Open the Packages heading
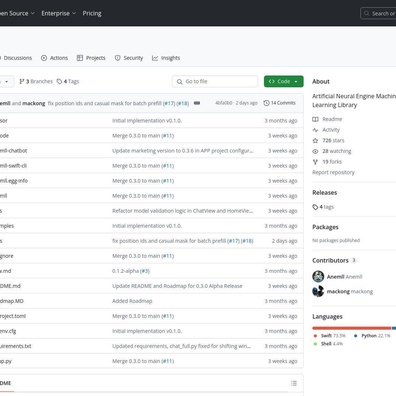 (x=325, y=227)
